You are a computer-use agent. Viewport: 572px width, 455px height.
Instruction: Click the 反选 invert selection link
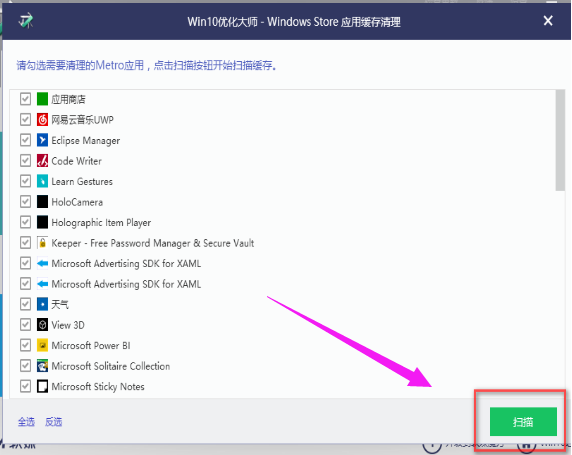click(x=54, y=422)
